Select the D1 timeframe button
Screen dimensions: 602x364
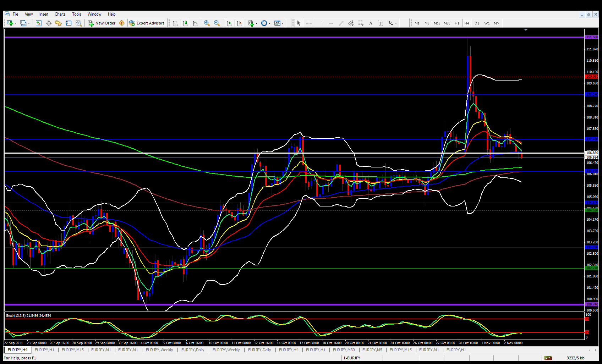tap(477, 23)
